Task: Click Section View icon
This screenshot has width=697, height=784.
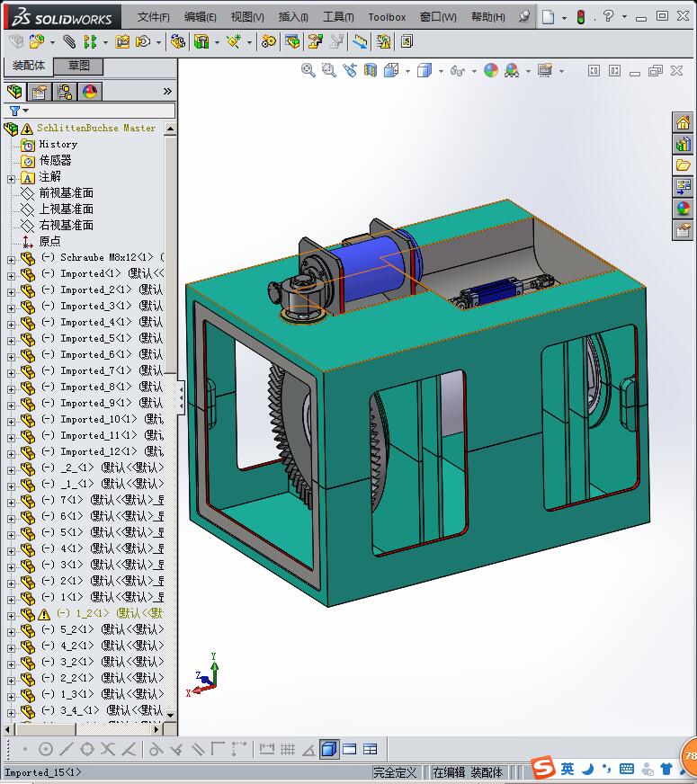Action: point(370,70)
